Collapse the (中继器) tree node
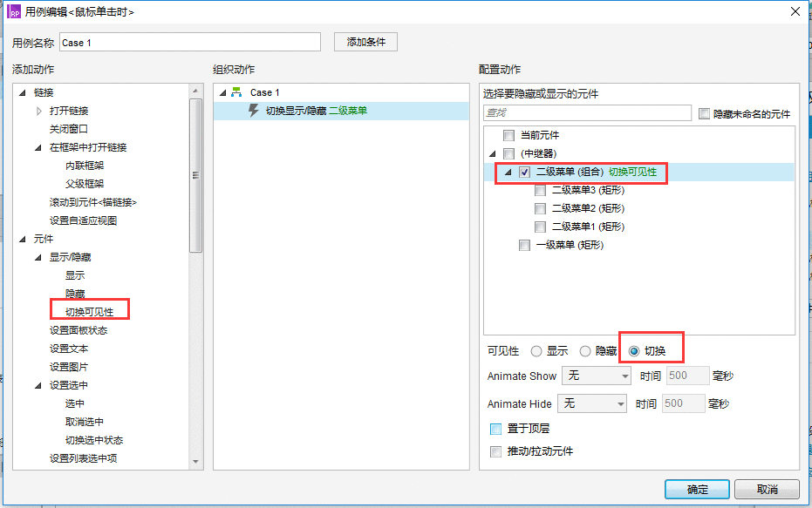The width and height of the screenshot is (812, 508). pos(493,153)
